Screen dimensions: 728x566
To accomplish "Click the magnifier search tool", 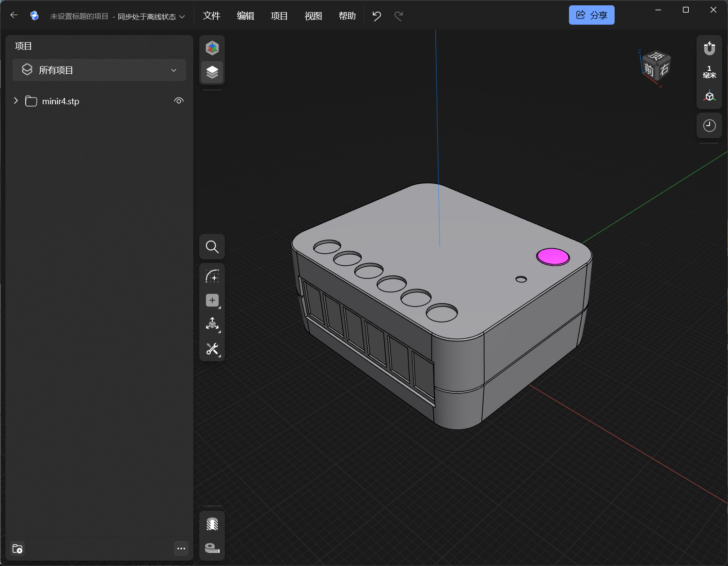I will click(x=212, y=247).
